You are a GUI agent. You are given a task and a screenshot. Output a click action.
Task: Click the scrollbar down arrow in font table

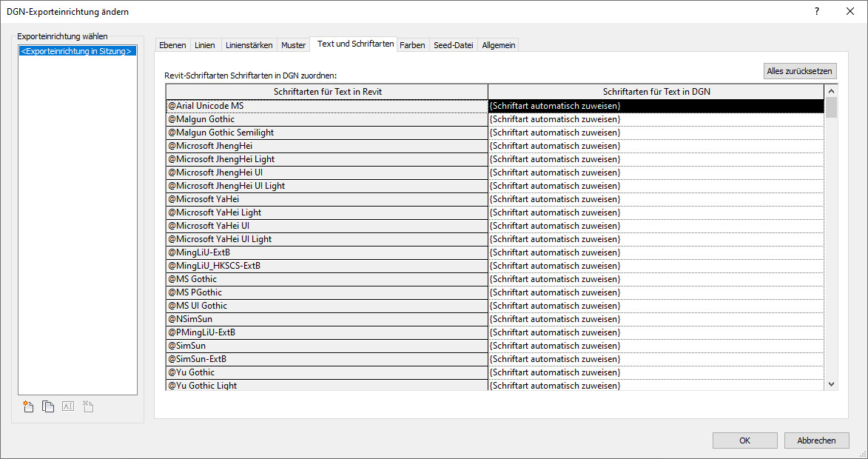pos(831,384)
